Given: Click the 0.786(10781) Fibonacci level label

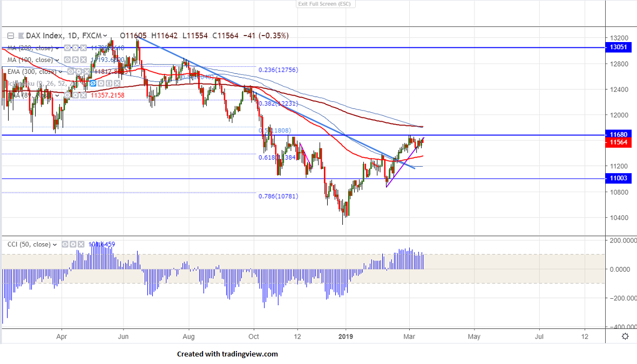Looking at the screenshot, I should pos(278,196).
